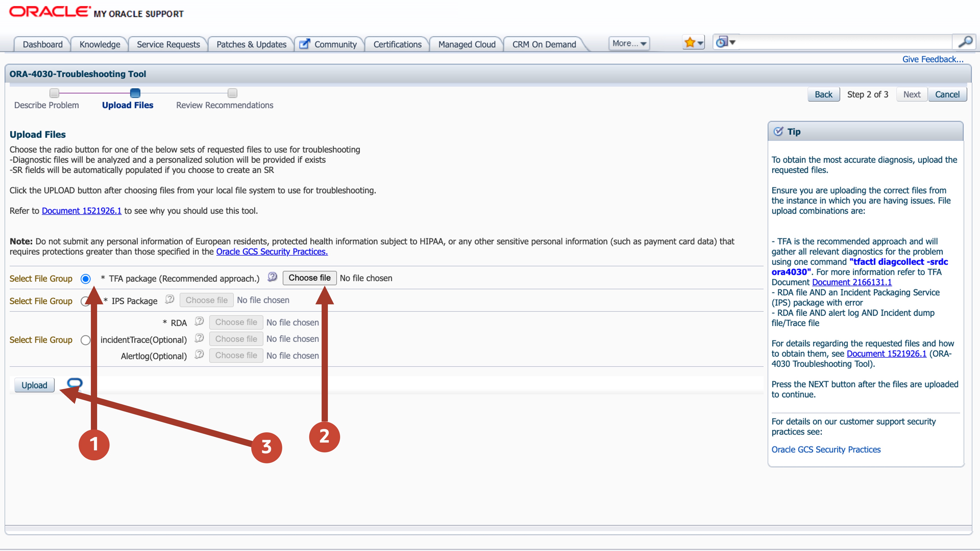The width and height of the screenshot is (980, 551).
Task: Click the help icon beside IPS Package
Action: pyautogui.click(x=170, y=299)
